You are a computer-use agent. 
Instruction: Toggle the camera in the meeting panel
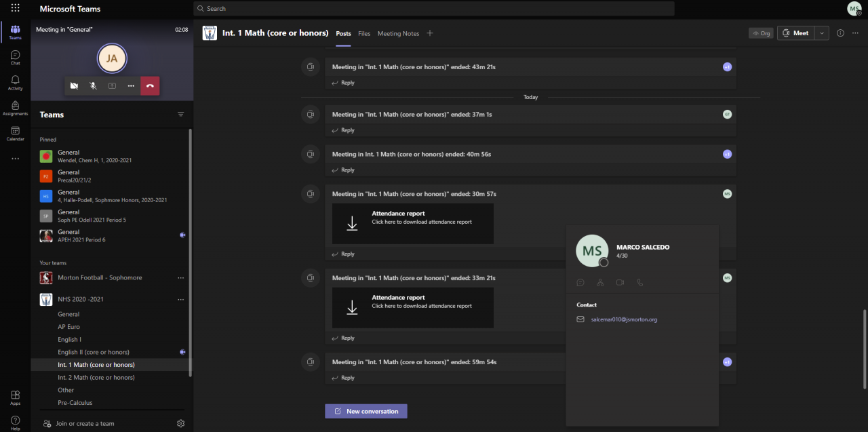[x=74, y=86]
